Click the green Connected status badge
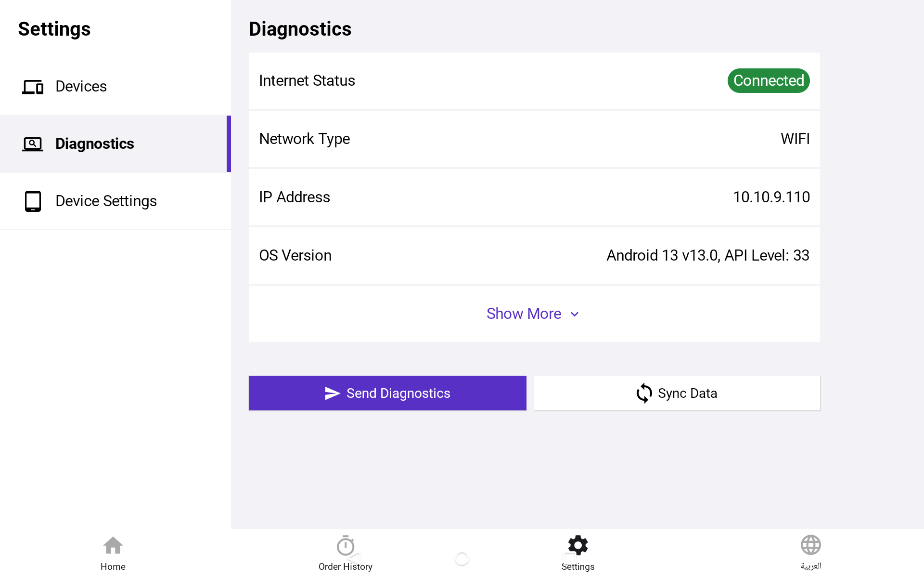Image resolution: width=924 pixels, height=578 pixels. coord(769,80)
